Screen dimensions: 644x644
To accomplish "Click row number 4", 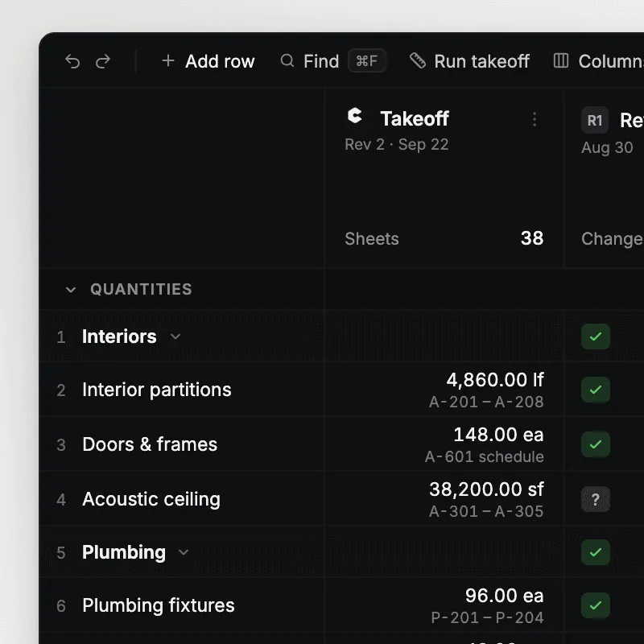I will (61, 499).
